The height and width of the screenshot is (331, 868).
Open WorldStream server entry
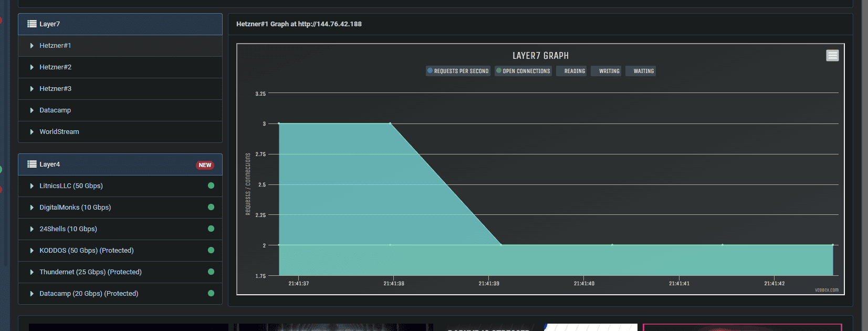point(120,132)
